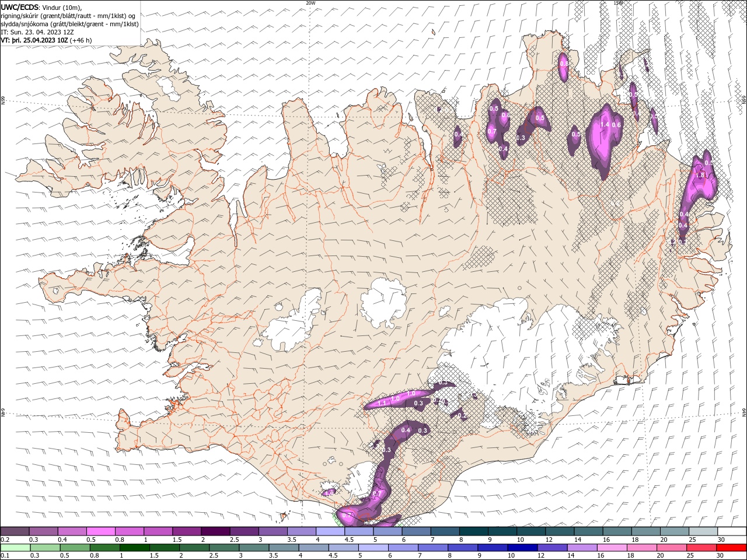The image size is (747, 560).
Task: Click the grey upper-legend swatch between 20 and 25
Action: (675, 531)
